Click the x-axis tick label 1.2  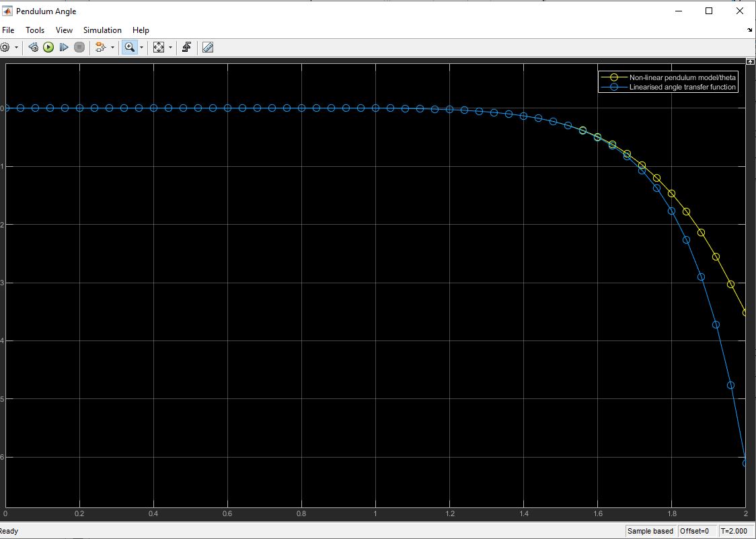tap(450, 514)
